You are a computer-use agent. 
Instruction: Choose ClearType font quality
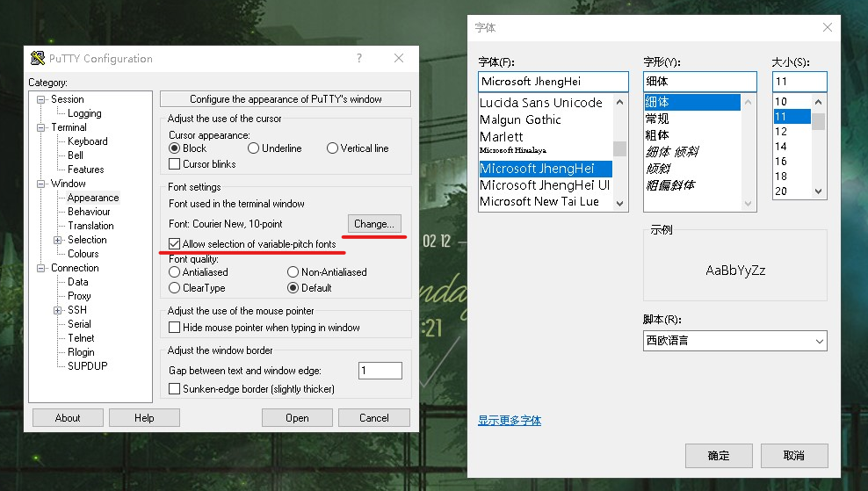pos(174,288)
